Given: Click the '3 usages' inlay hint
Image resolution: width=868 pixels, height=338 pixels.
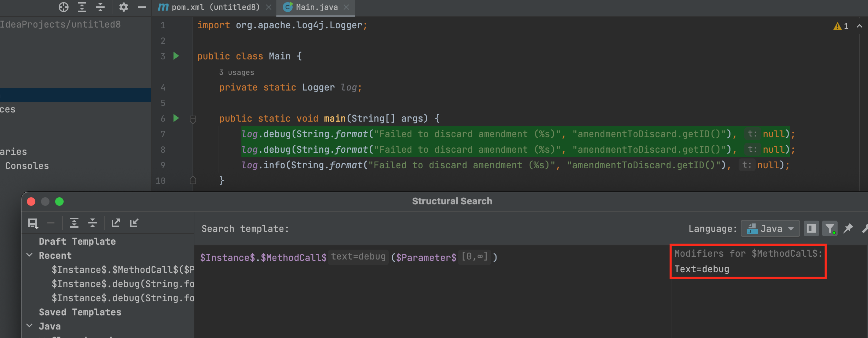Looking at the screenshot, I should click(x=236, y=72).
